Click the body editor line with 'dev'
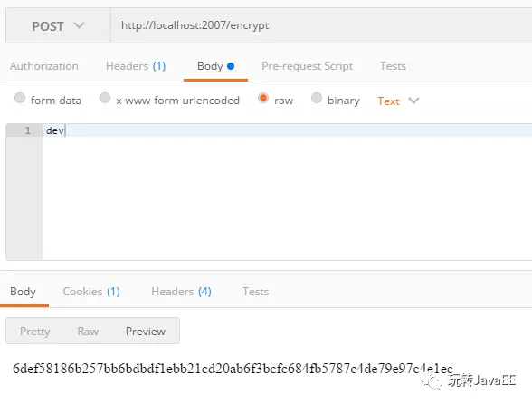This screenshot has height=404, width=532. [287, 130]
